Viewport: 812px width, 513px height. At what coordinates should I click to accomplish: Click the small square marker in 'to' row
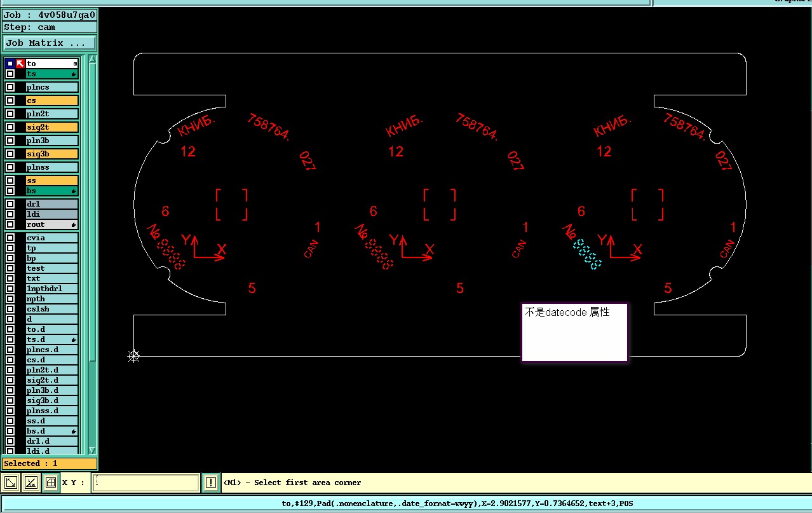(x=75, y=64)
